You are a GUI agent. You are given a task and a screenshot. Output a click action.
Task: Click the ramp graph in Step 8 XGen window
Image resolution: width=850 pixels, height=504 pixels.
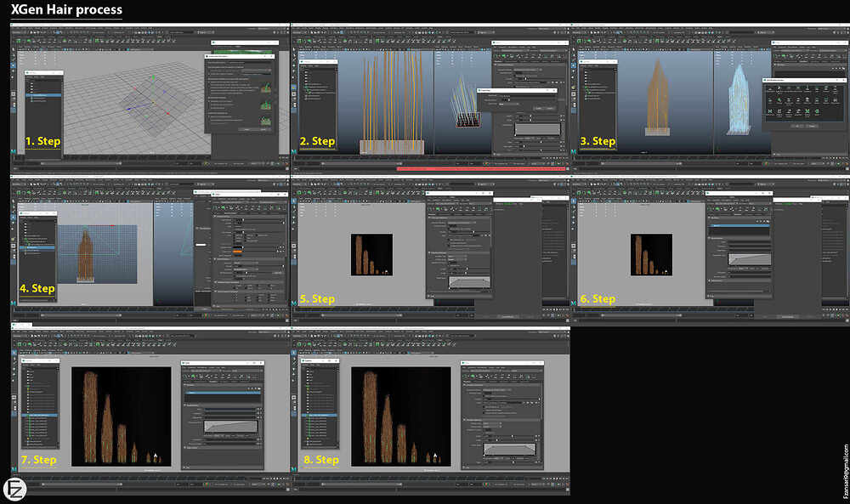click(509, 450)
